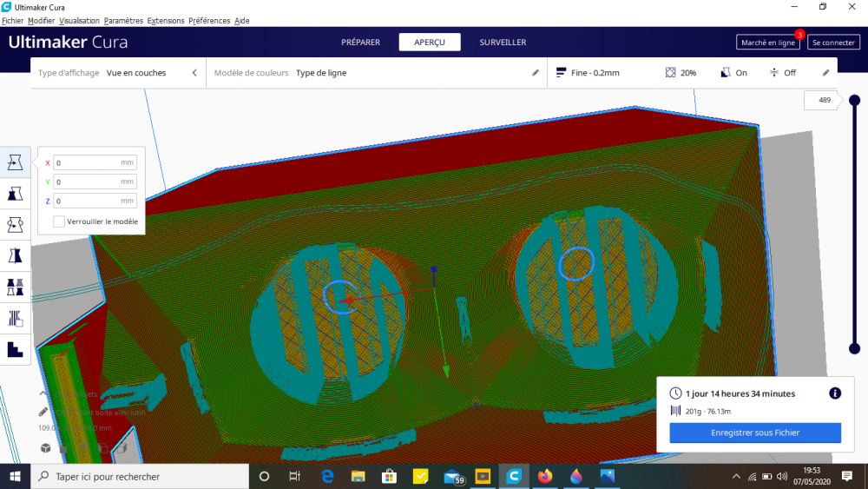Click the custom supports stair-shaped tool
This screenshot has height=489, width=868.
(15, 349)
